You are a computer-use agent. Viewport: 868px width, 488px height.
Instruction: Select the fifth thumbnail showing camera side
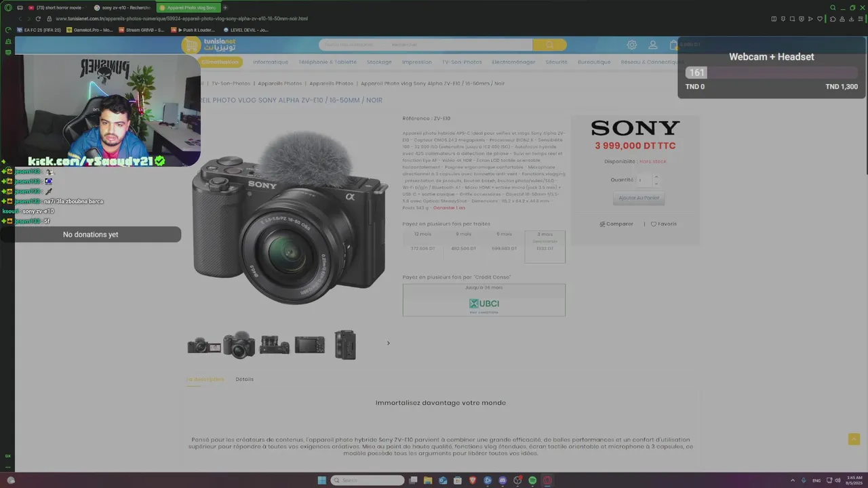coord(345,345)
